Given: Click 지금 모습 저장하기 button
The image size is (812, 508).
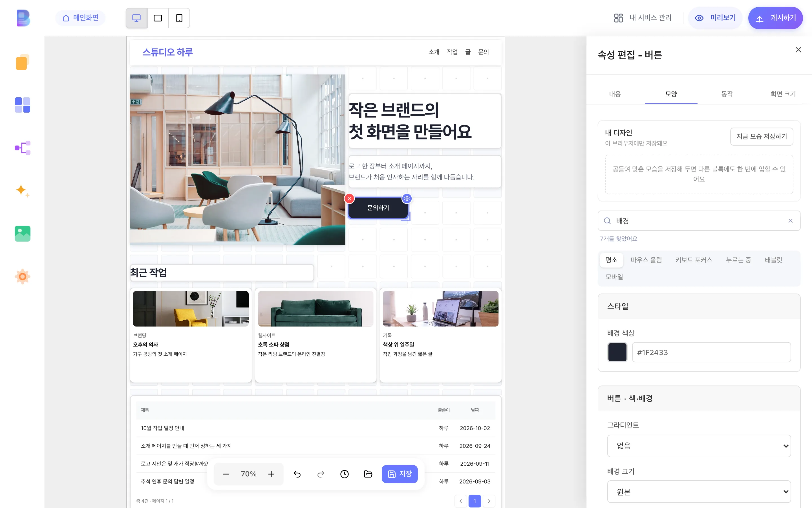Looking at the screenshot, I should coord(762,136).
